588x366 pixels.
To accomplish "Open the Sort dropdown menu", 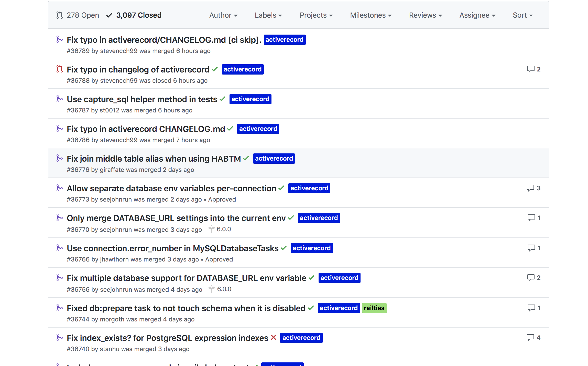I will [522, 15].
